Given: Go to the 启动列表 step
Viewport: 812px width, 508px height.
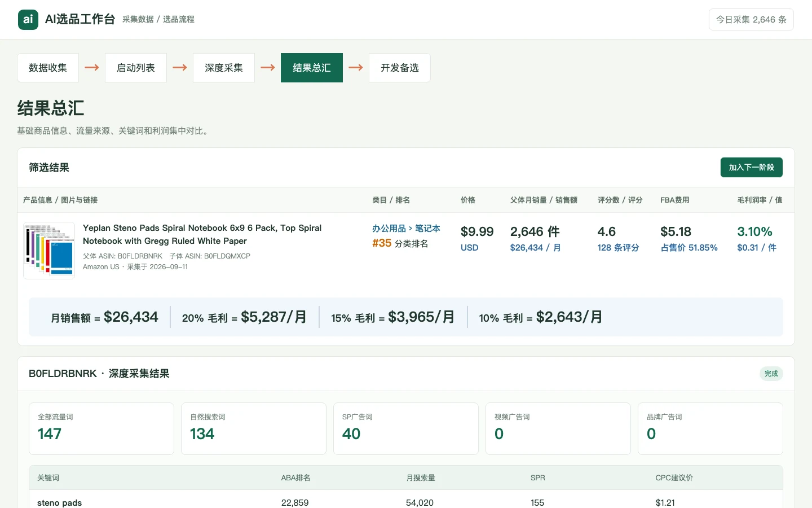Looking at the screenshot, I should pyautogui.click(x=136, y=68).
